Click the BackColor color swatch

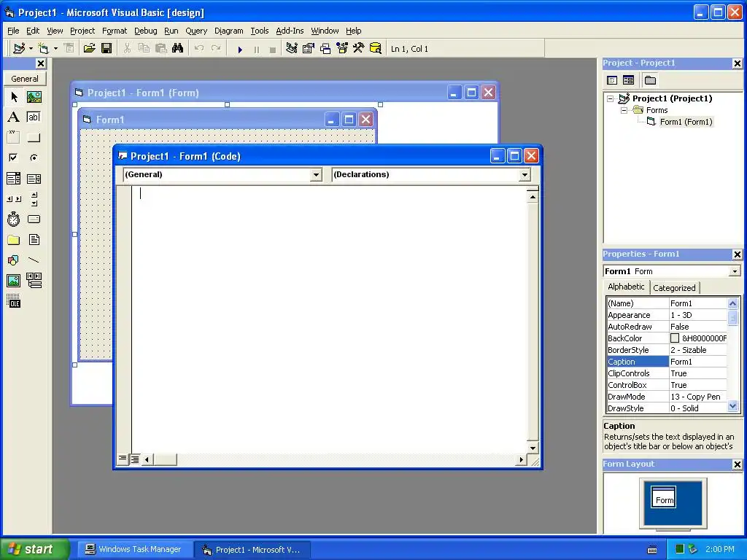(x=675, y=338)
